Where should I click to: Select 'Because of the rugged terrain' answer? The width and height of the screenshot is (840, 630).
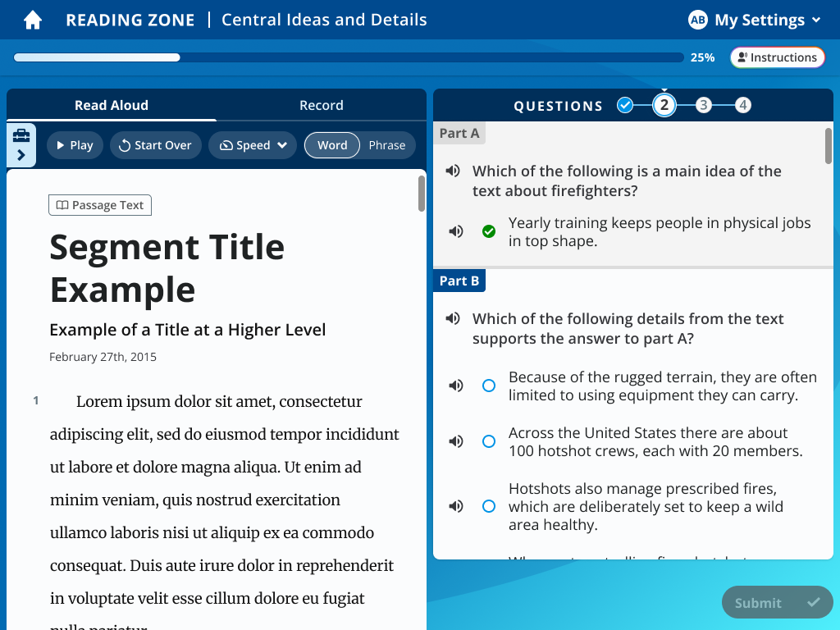[489, 386]
